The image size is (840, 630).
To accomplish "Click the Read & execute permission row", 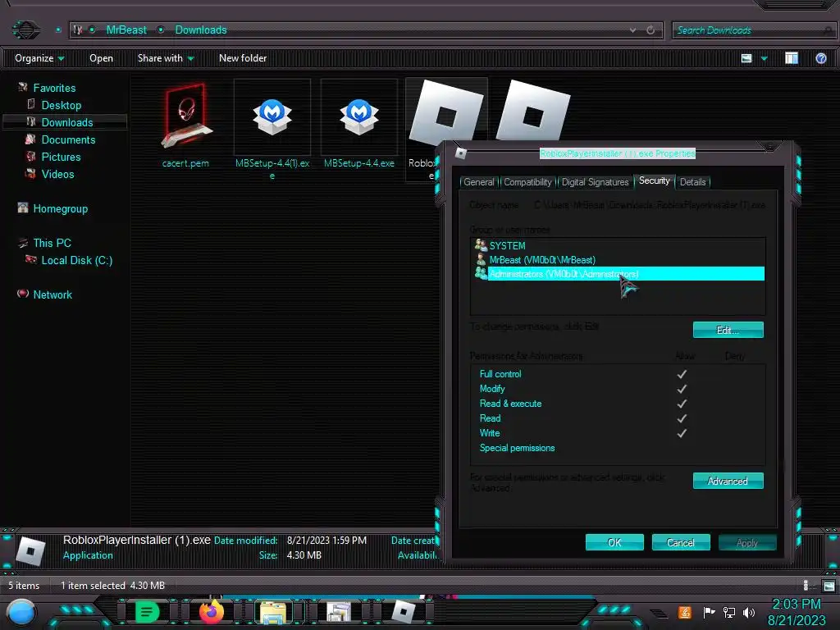I will coord(618,404).
